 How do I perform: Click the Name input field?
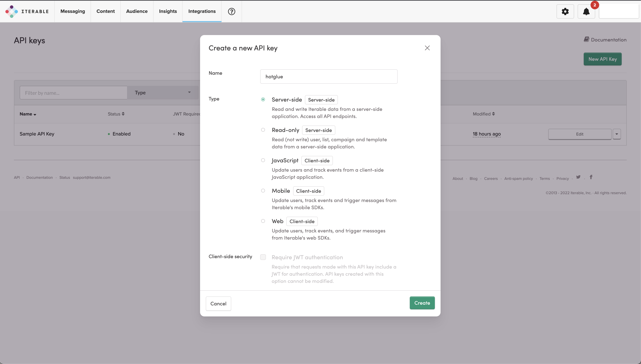pyautogui.click(x=329, y=77)
